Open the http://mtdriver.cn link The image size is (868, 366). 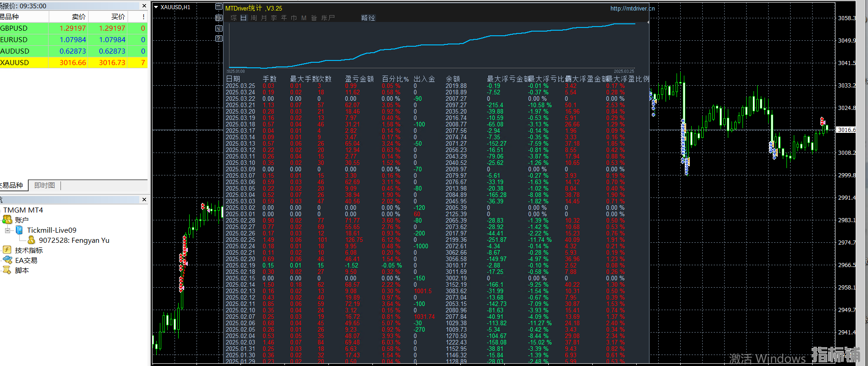pos(633,8)
